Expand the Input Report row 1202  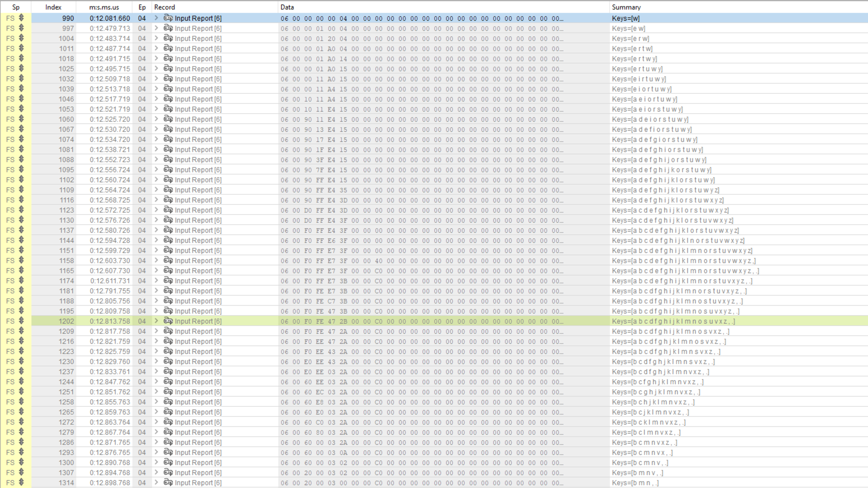pos(156,321)
